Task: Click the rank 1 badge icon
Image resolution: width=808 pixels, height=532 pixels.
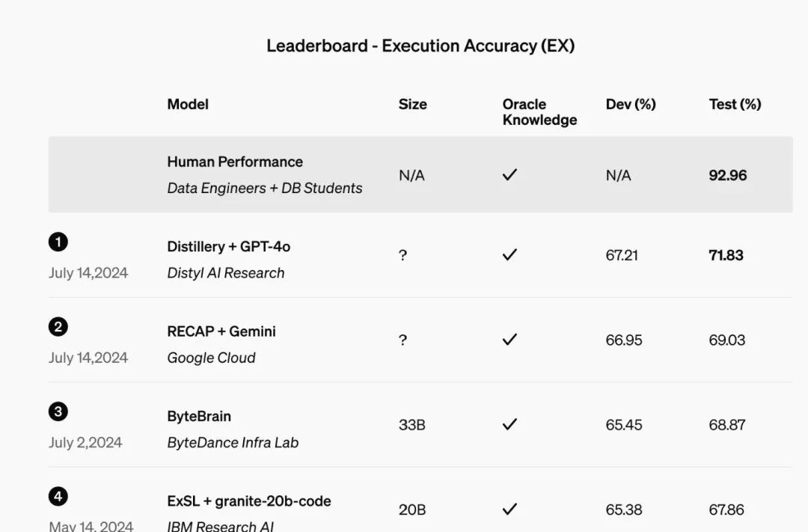Action: tap(58, 242)
